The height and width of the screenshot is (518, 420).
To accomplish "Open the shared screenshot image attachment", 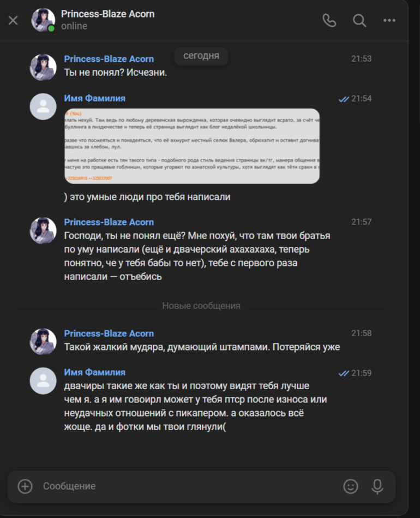I will pyautogui.click(x=191, y=146).
